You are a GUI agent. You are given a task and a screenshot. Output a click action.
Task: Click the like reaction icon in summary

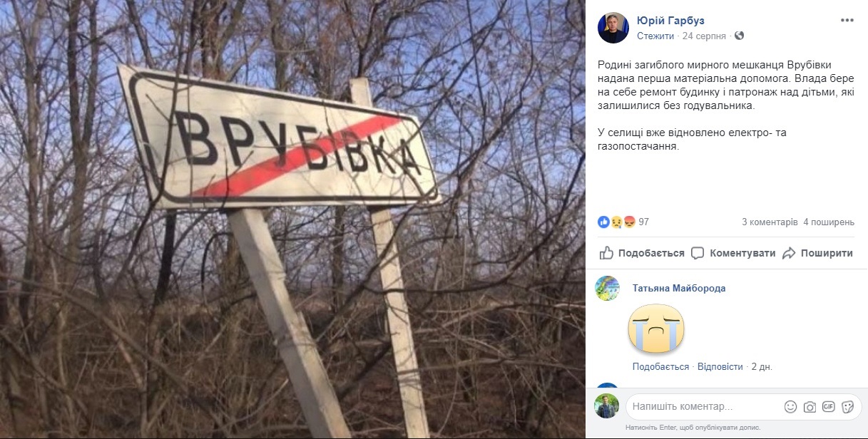click(604, 222)
